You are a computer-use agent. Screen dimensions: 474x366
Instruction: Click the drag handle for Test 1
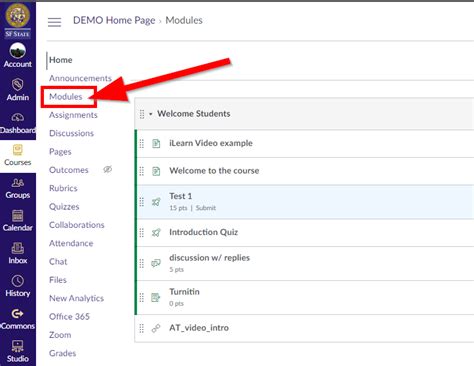coord(142,202)
